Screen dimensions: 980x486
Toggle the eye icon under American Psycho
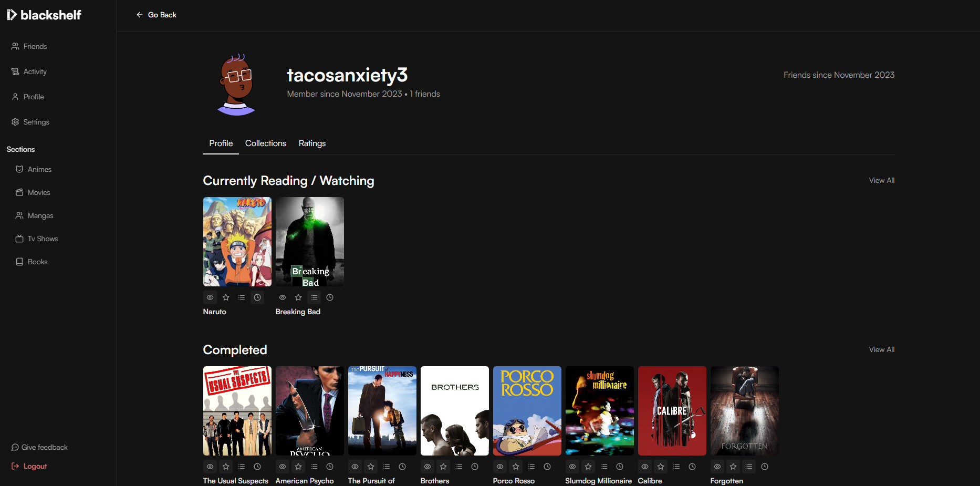coord(283,467)
